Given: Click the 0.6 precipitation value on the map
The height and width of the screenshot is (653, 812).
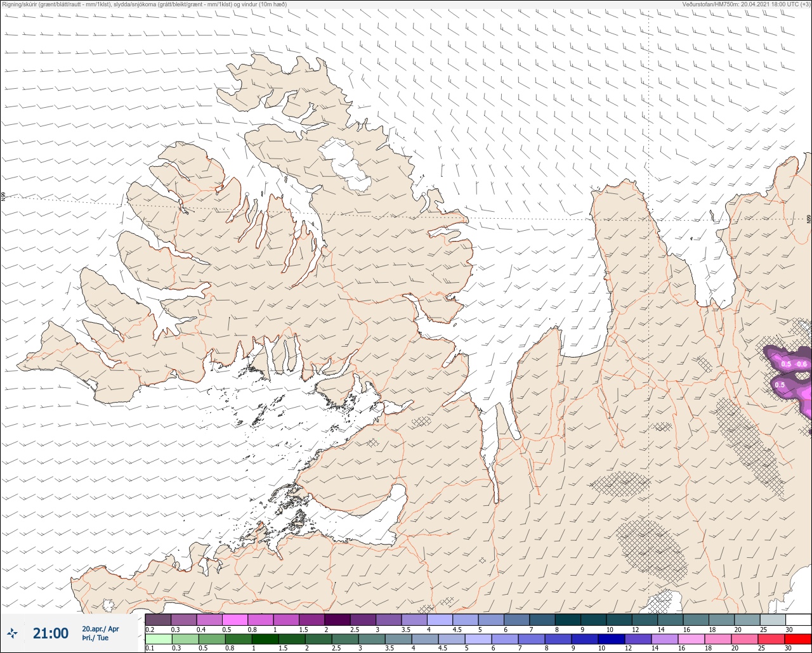Looking at the screenshot, I should 802,364.
